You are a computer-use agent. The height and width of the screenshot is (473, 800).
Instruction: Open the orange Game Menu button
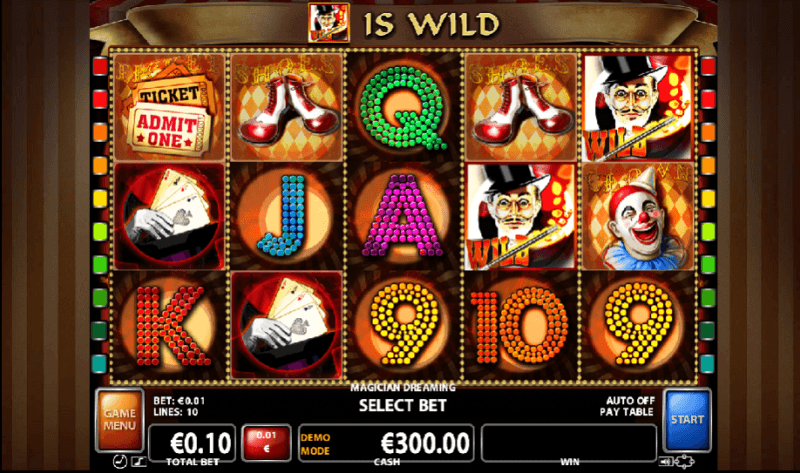(120, 419)
